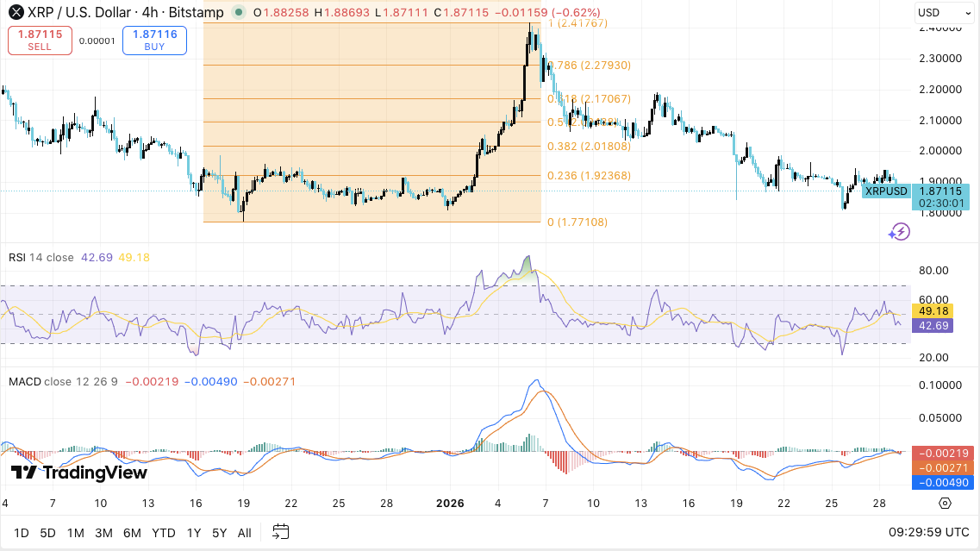980x551 pixels.
Task: Open chart settings hexagon icon
Action: pos(945,504)
